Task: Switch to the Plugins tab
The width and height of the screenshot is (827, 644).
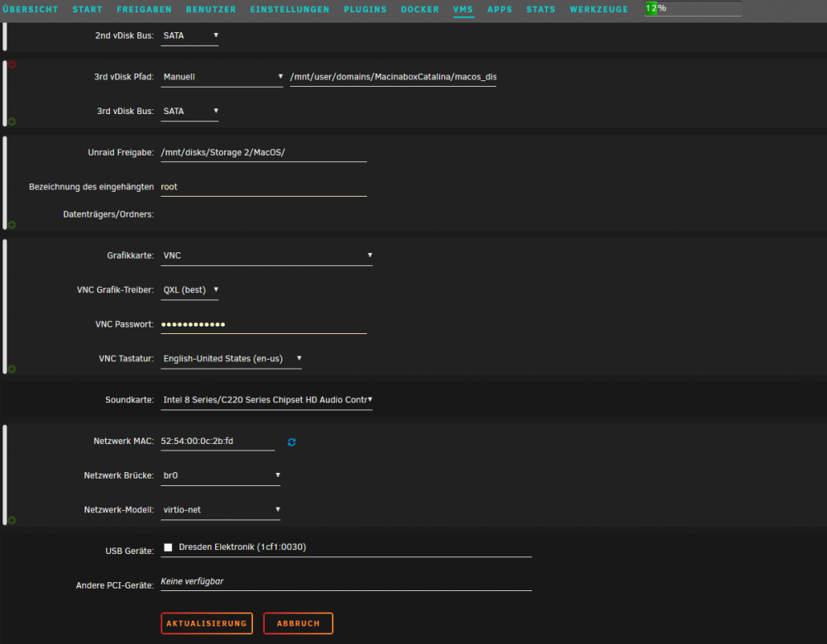Action: pos(365,9)
